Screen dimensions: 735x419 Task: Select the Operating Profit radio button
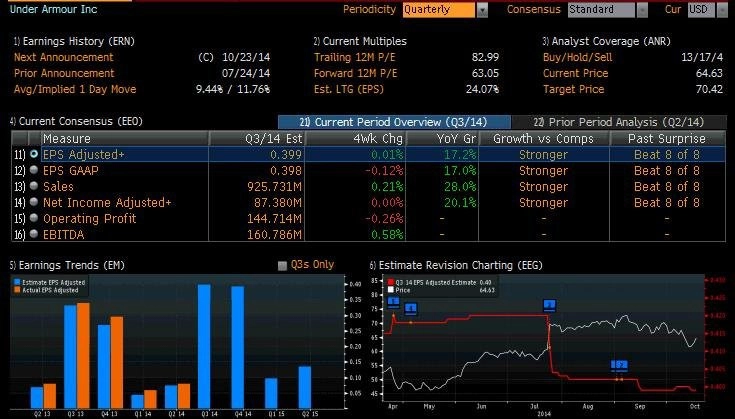point(34,218)
